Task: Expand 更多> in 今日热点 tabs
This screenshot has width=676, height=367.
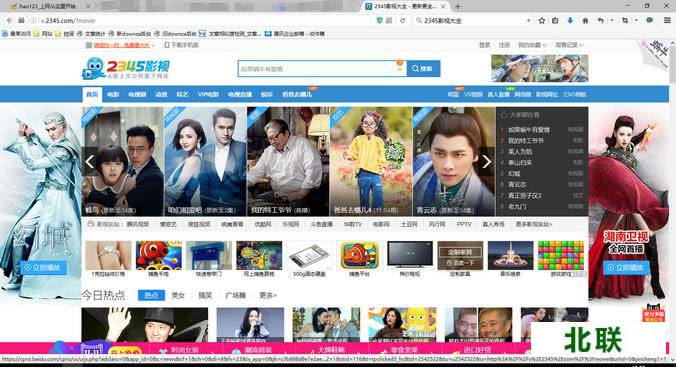Action: (x=268, y=295)
